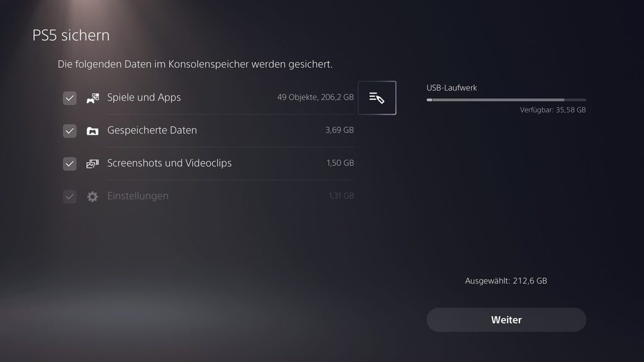Viewport: 644px width, 362px height.
Task: Click the controller icon beside Spiele und Apps
Action: coord(93,98)
